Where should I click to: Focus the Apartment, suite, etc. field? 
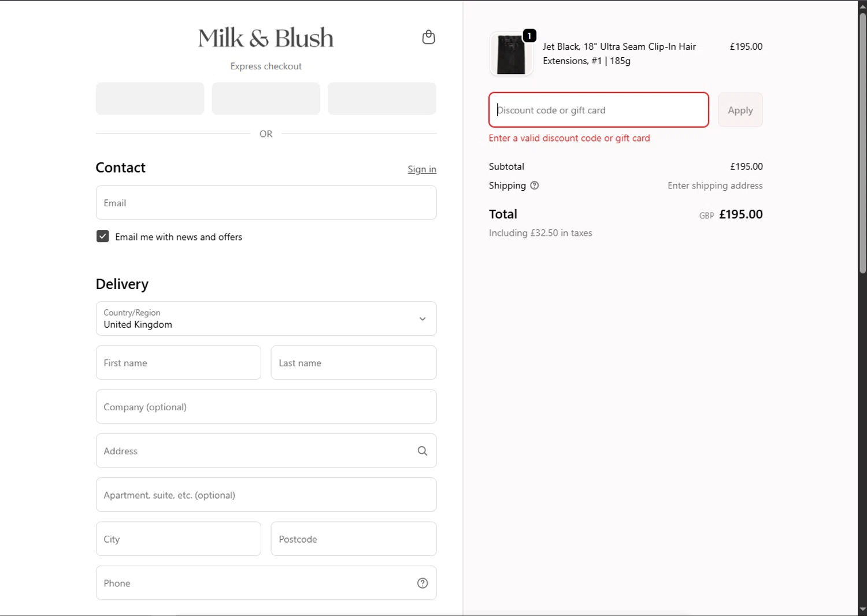[266, 495]
